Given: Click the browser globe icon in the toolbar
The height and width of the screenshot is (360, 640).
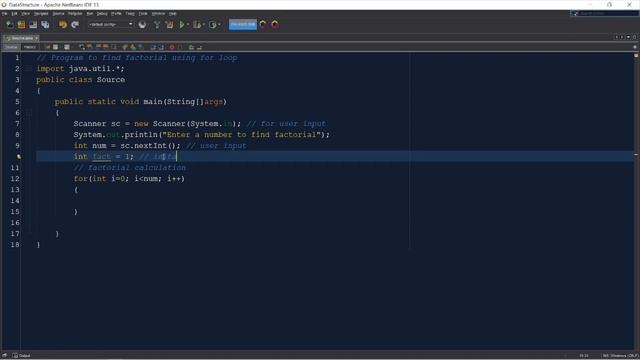Looking at the screenshot, I should click(x=142, y=25).
